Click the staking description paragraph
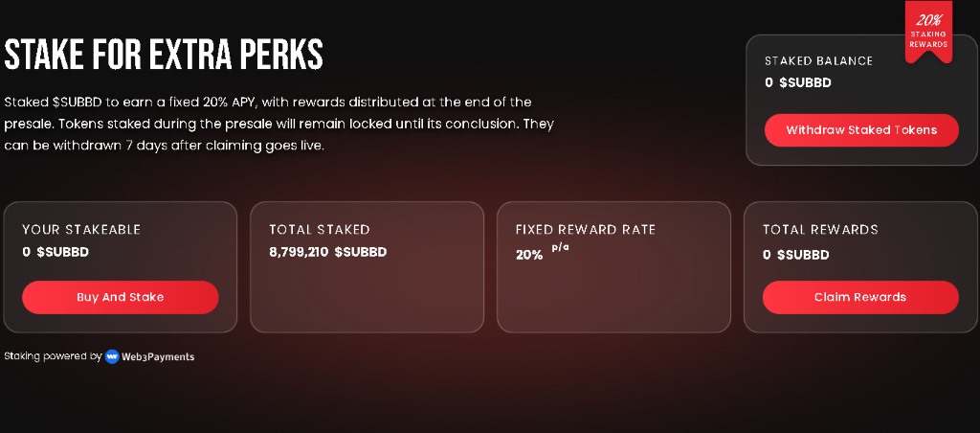The height and width of the screenshot is (433, 980). pos(278,124)
